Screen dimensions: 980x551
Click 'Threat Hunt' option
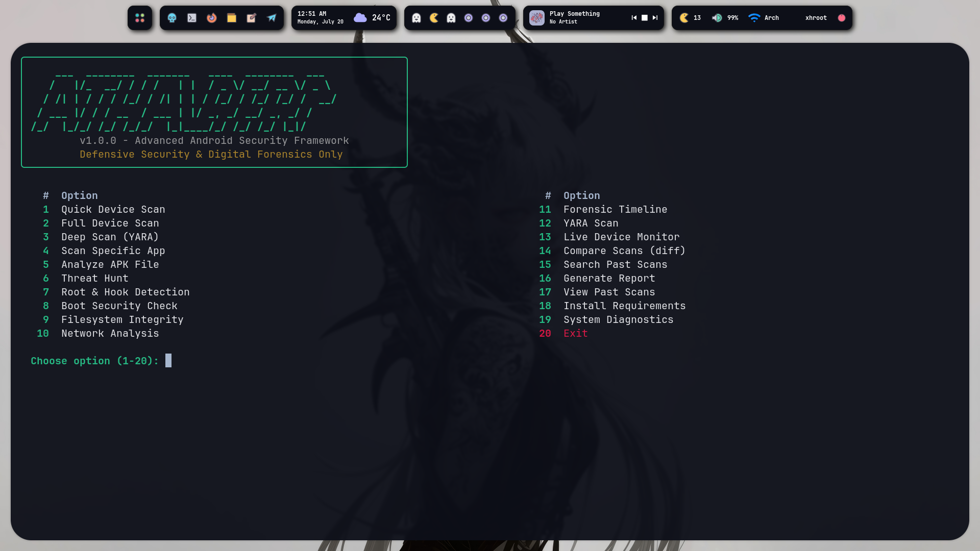(95, 279)
